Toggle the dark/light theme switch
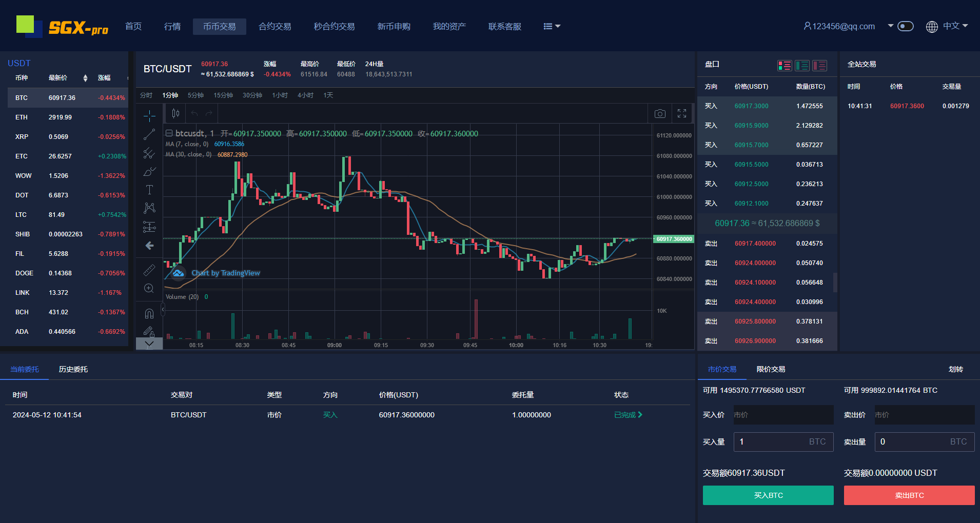 906,26
